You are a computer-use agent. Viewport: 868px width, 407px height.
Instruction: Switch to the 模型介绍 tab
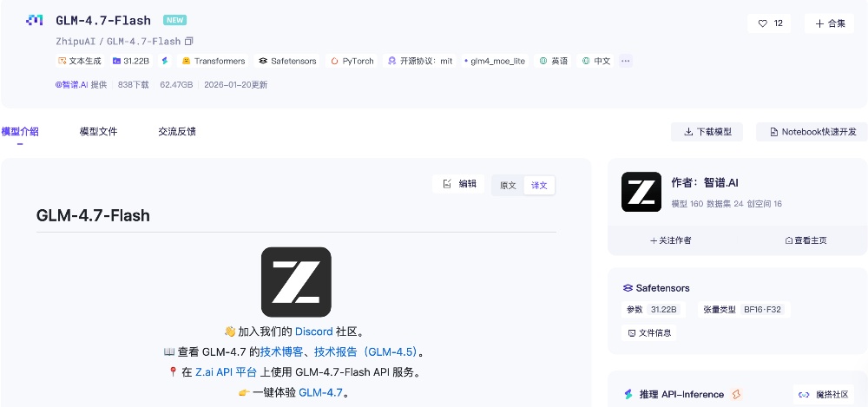tap(20, 132)
